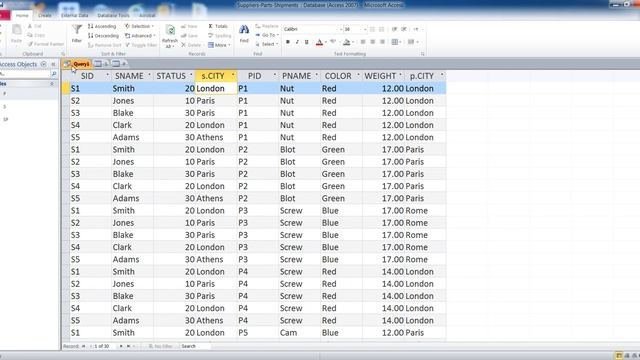The image size is (640, 360).
Task: Click the navigation pane search field
Action: [x=25, y=74]
